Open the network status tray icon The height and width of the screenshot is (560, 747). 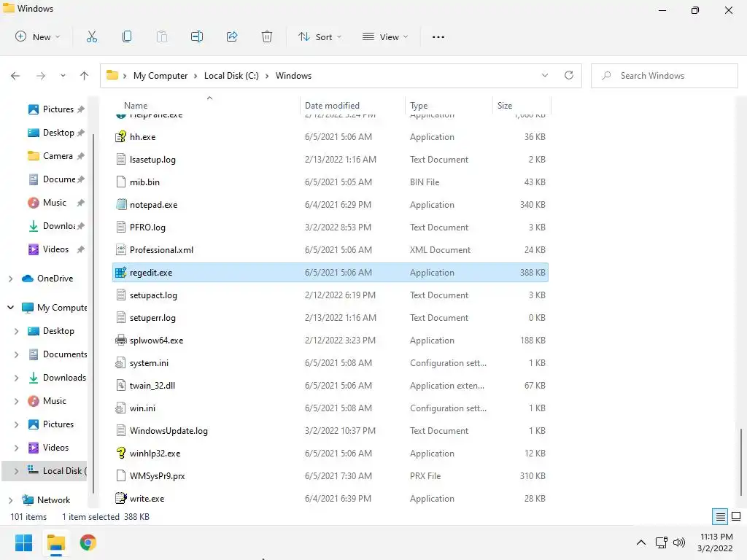coord(661,542)
